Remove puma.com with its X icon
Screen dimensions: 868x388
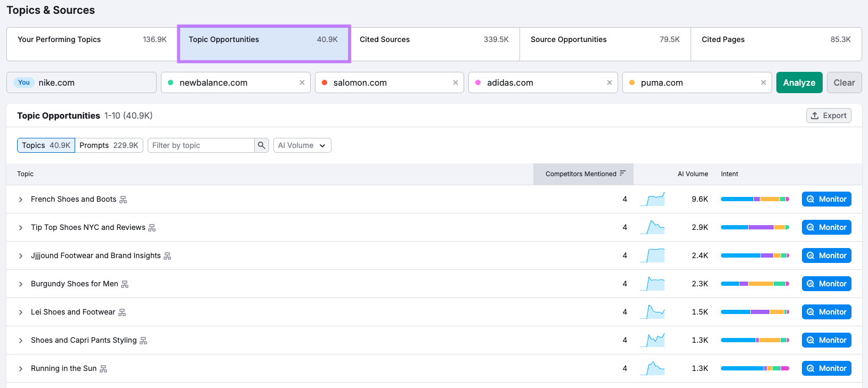pyautogui.click(x=764, y=82)
